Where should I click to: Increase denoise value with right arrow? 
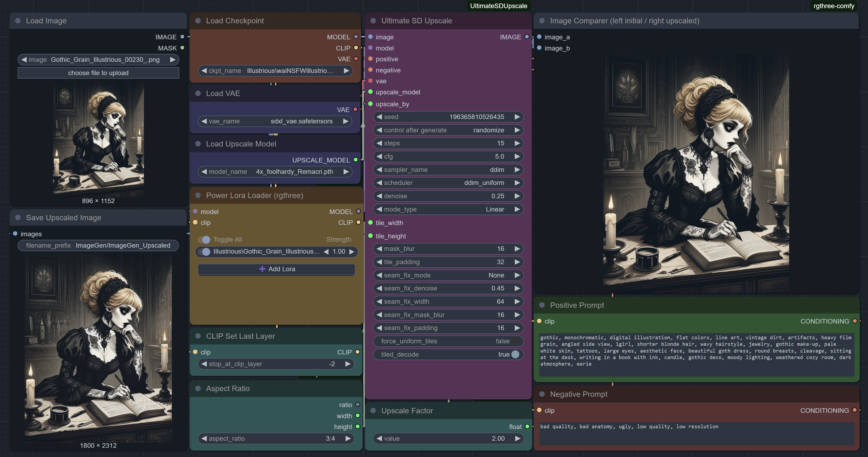(x=517, y=196)
